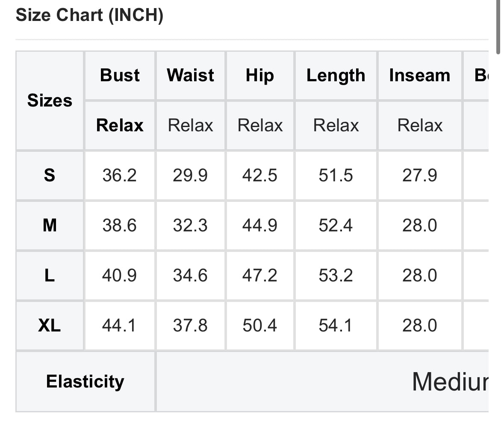Select the M size row label
This screenshot has width=504, height=423.
[x=50, y=225]
